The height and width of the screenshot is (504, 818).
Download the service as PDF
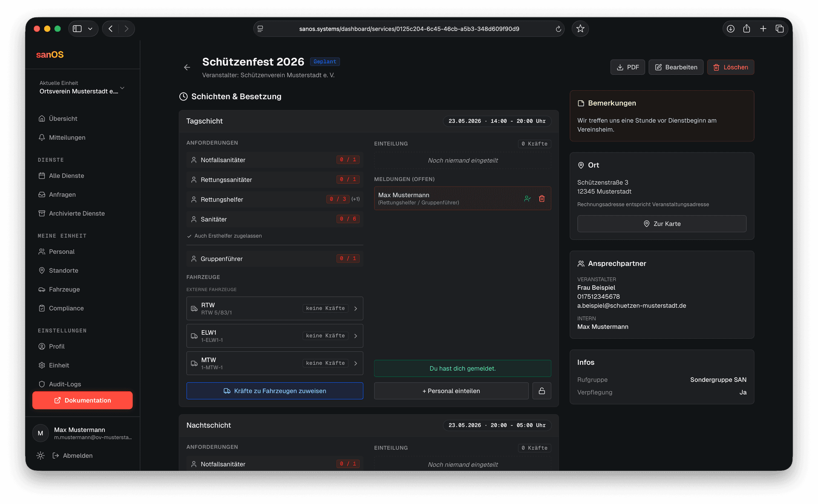628,67
